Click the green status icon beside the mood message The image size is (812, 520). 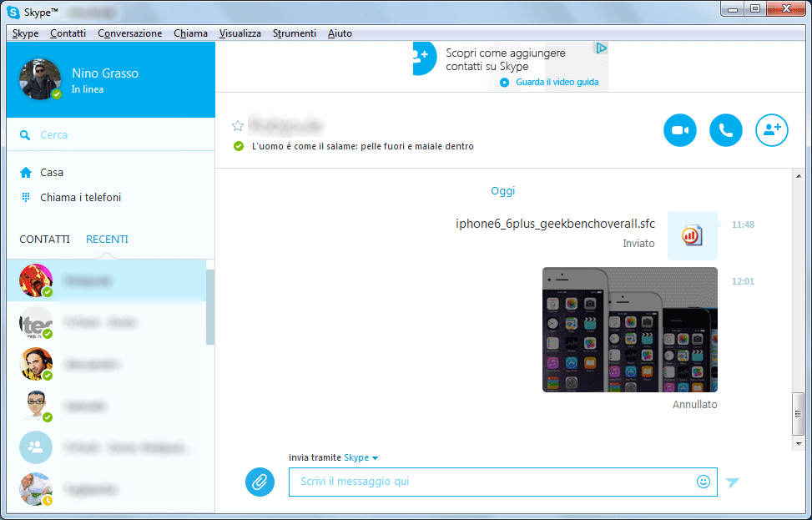(238, 147)
